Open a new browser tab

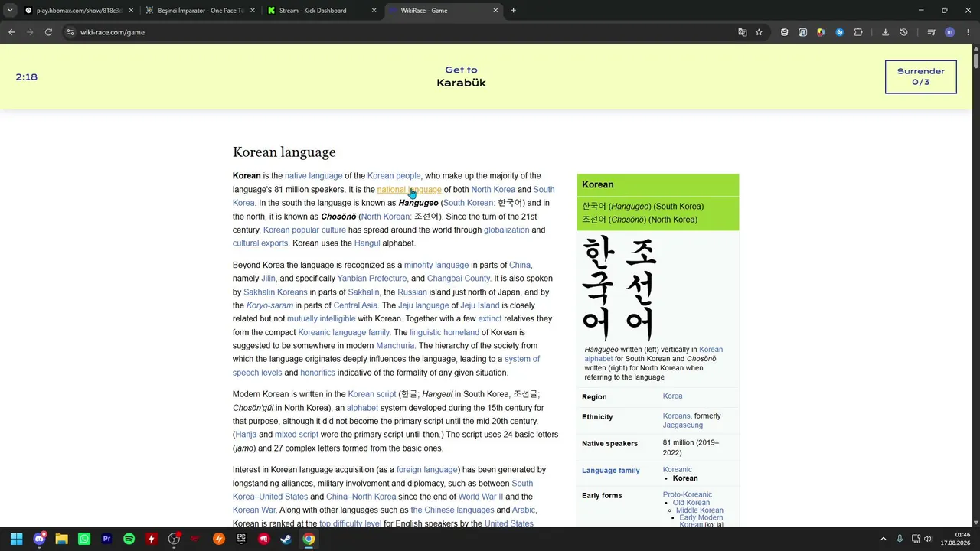point(513,11)
